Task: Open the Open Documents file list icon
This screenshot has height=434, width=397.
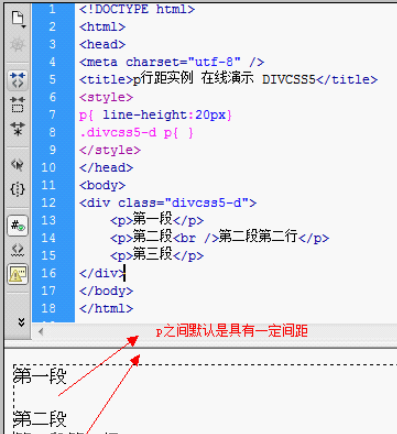Action: pyautogui.click(x=18, y=19)
